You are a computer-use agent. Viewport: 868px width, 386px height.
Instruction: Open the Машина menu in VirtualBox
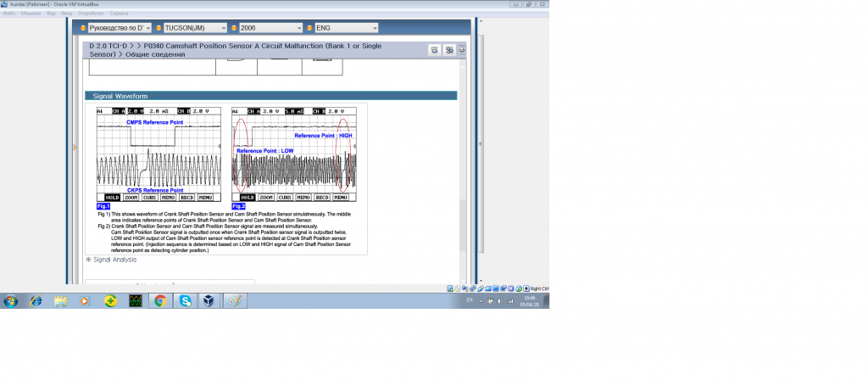31,13
